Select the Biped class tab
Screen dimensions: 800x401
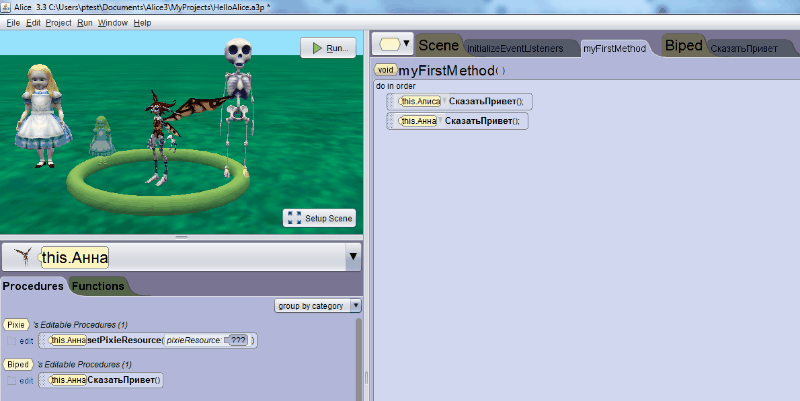point(684,45)
